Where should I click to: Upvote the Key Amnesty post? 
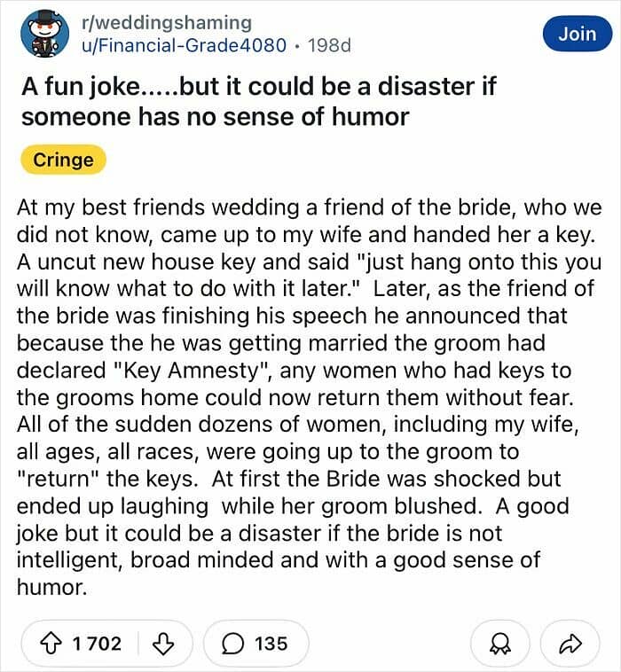click(51, 644)
